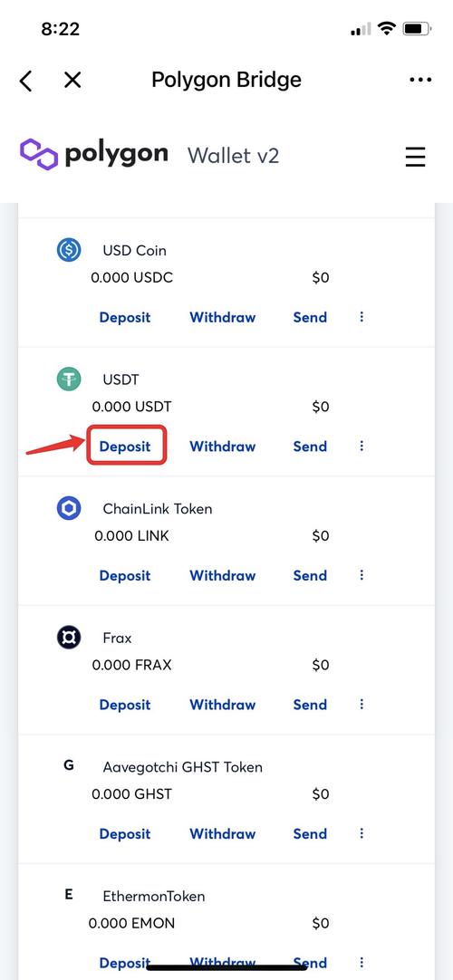Tap the USD Coin token icon
This screenshot has height=980, width=453.
pyautogui.click(x=69, y=251)
